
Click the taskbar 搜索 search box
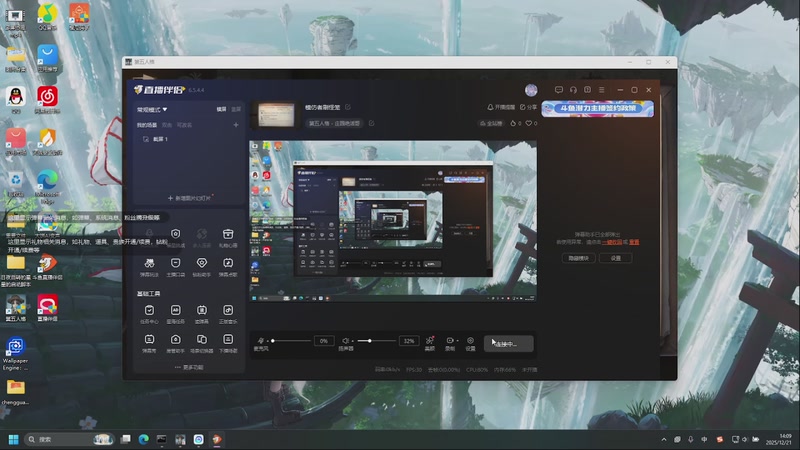(x=68, y=439)
